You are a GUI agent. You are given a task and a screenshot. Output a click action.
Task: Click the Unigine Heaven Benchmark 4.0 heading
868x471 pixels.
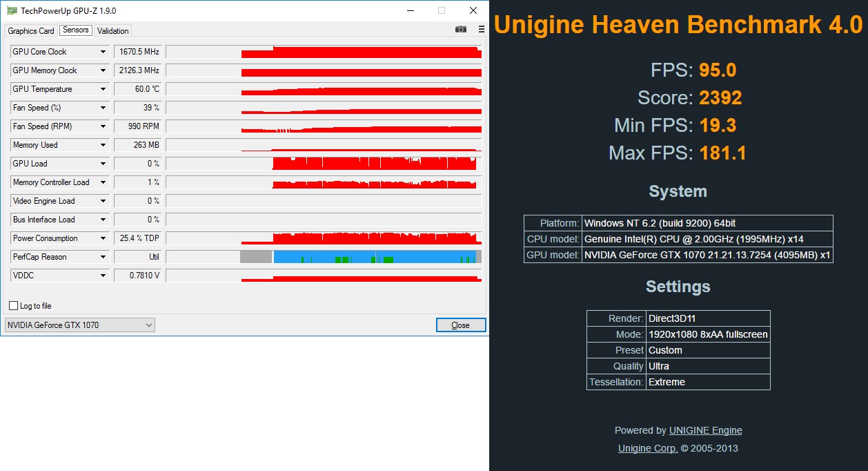[x=678, y=24]
